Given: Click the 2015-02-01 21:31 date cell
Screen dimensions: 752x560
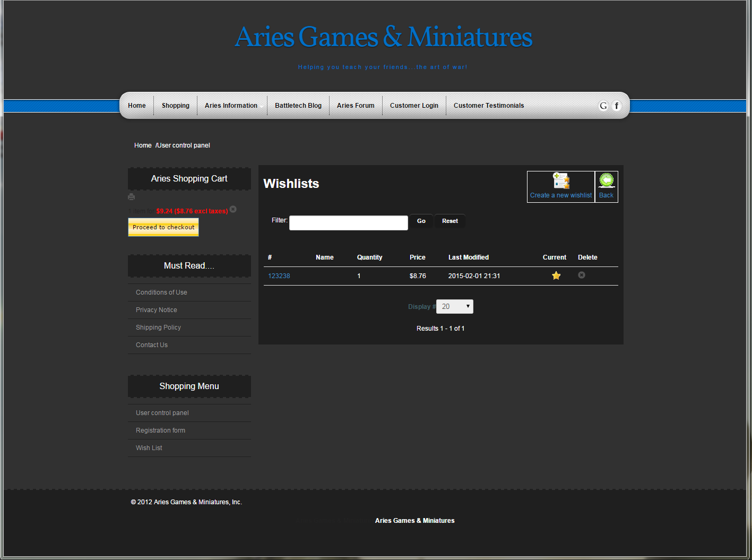Looking at the screenshot, I should pos(474,276).
